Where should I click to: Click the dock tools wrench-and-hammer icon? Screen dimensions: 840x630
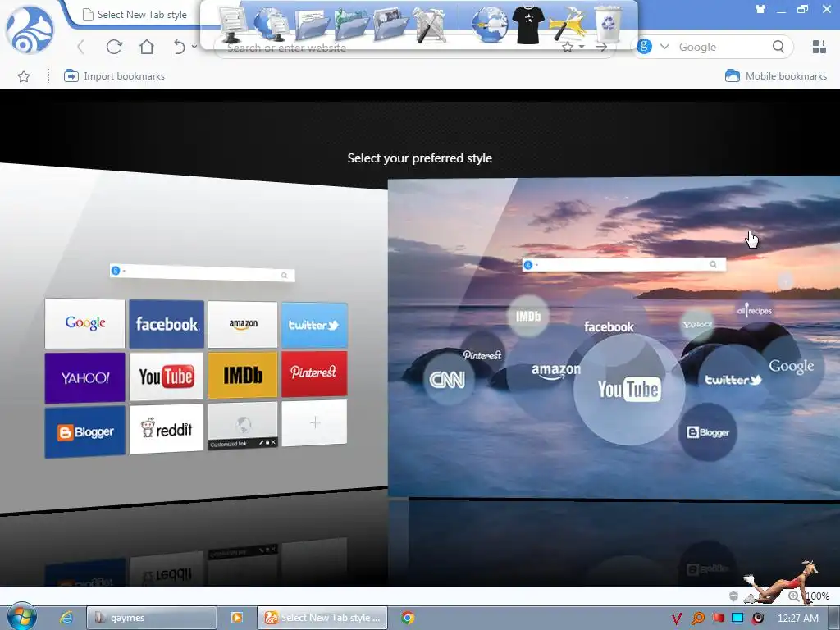tap(430, 24)
